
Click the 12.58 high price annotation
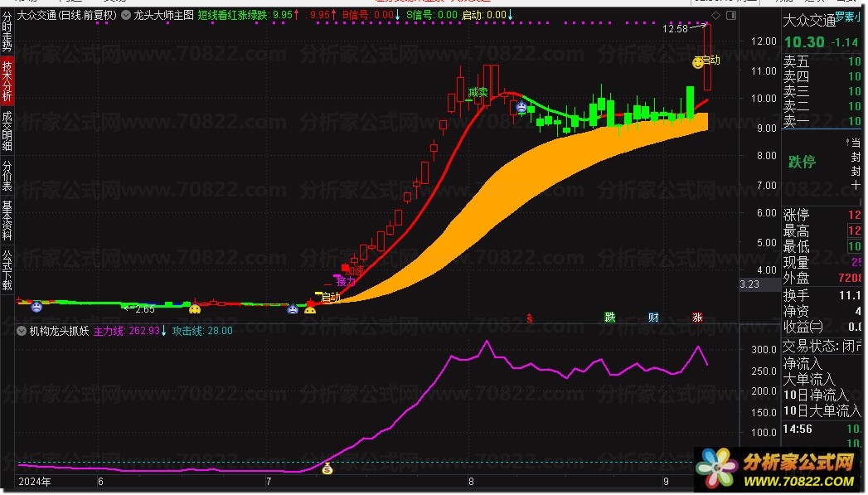pyautogui.click(x=675, y=29)
